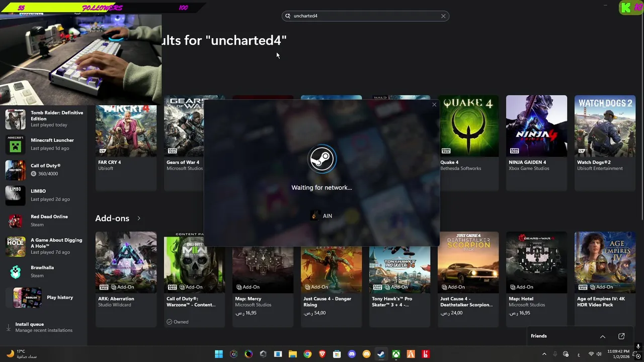Open the orange app taskbar icon
Screen dimensions: 644x362
(411, 354)
